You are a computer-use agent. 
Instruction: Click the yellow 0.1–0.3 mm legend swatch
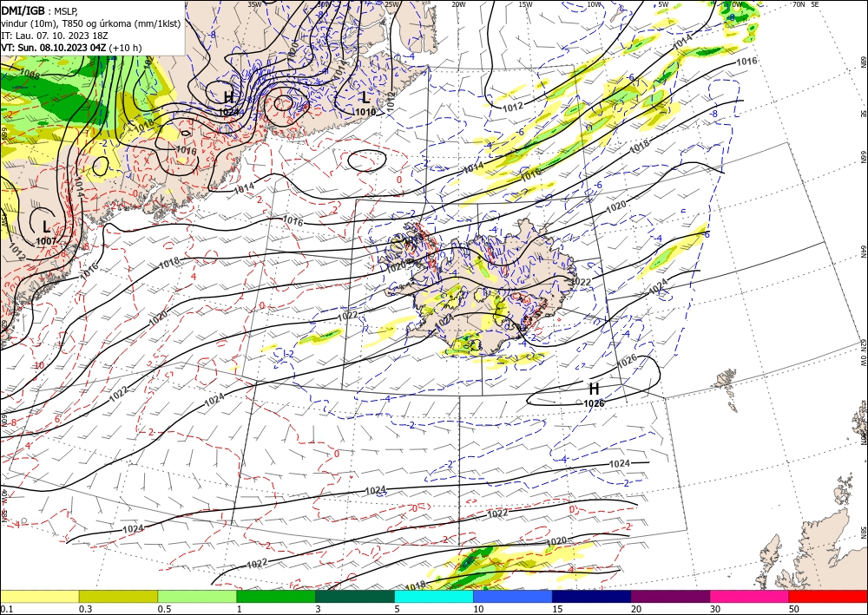point(39,596)
